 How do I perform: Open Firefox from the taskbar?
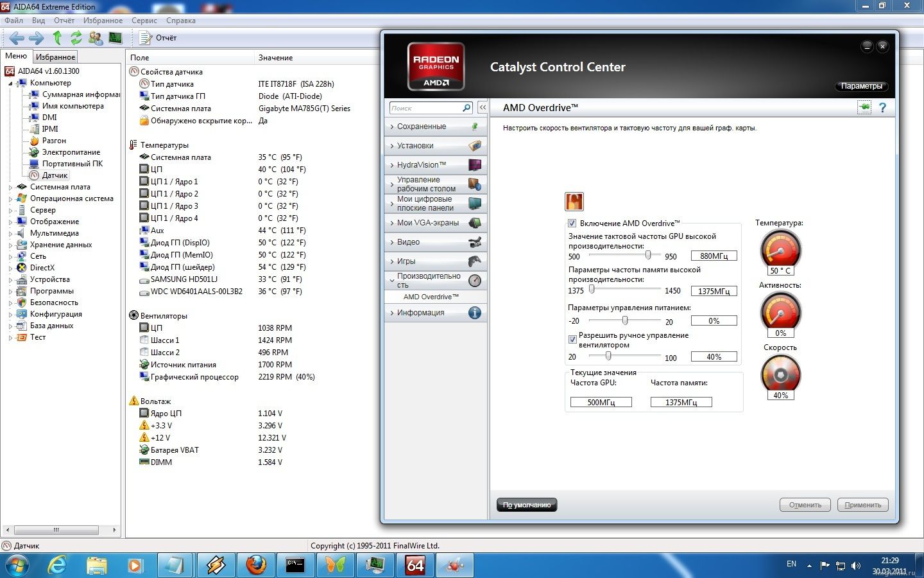(x=256, y=565)
